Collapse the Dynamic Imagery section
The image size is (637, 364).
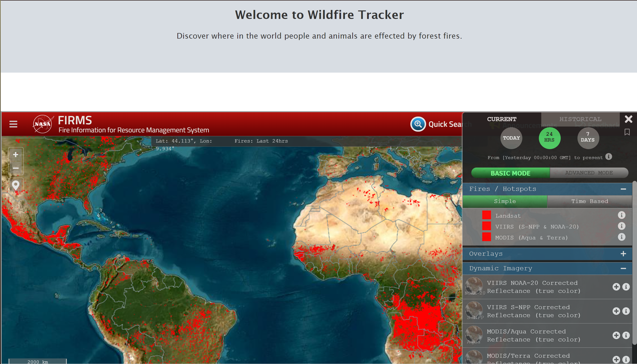click(623, 268)
